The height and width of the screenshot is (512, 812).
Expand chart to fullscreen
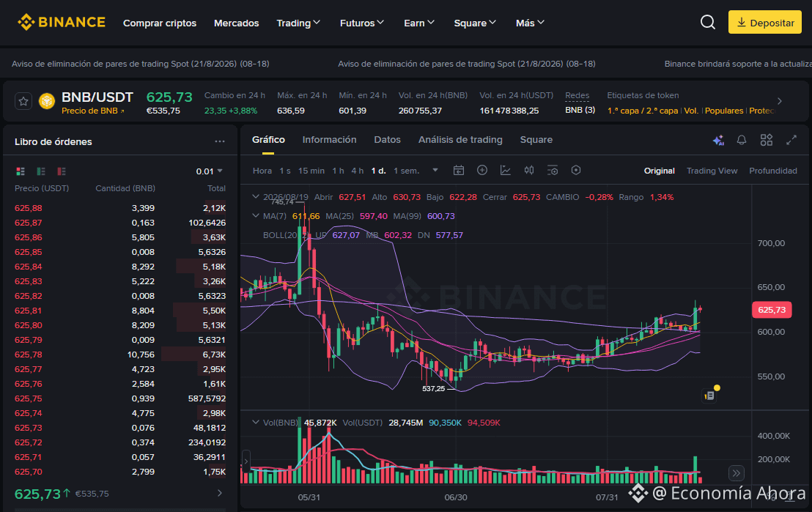[791, 140]
